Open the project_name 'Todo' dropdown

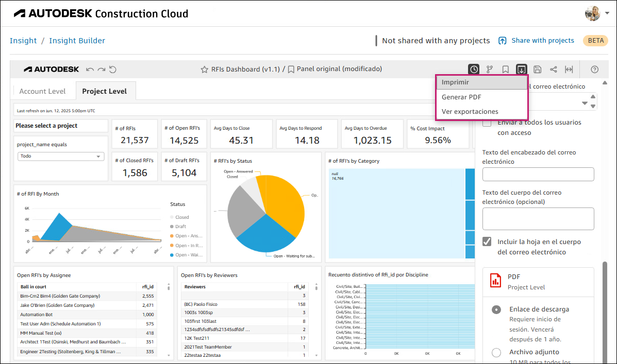point(61,156)
